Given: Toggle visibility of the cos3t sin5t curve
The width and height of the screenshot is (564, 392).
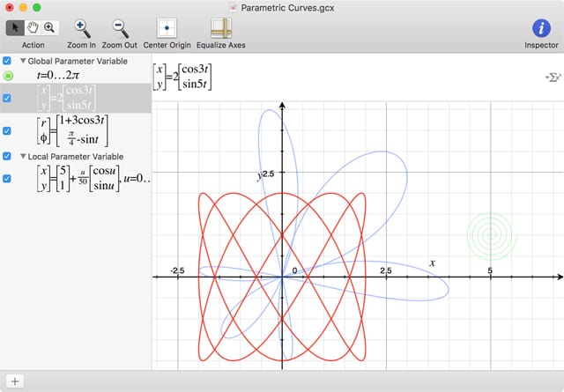Looking at the screenshot, I should point(7,98).
